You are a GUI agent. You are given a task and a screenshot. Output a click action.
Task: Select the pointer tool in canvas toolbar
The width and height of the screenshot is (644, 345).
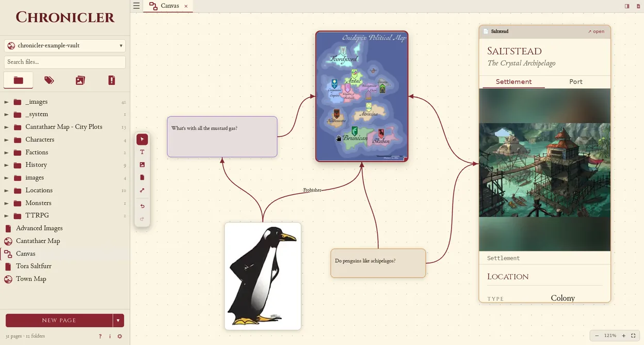142,139
